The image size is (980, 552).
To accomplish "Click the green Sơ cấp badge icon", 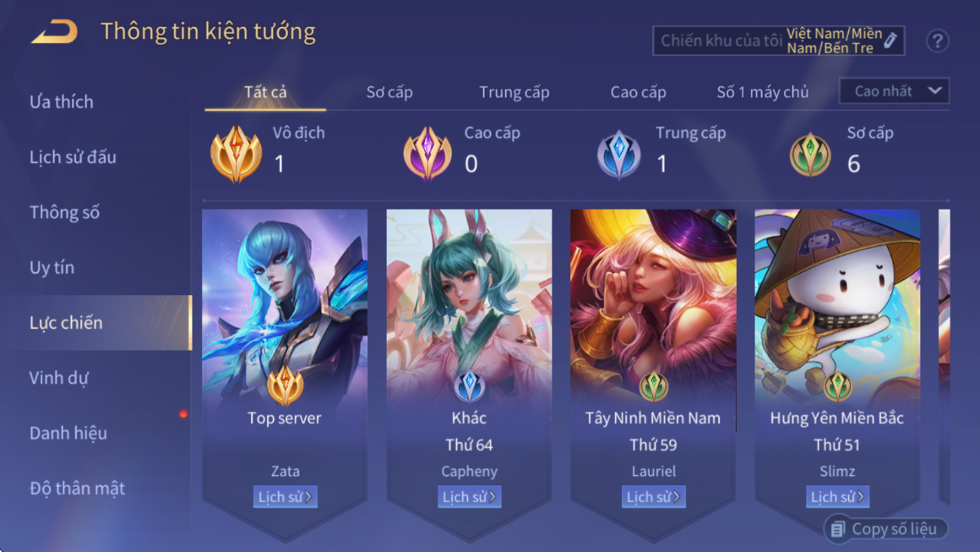I will 810,155.
